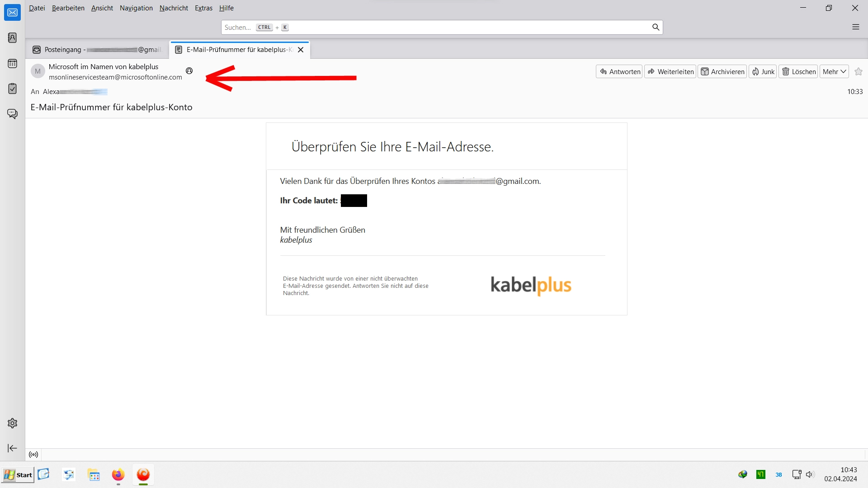
Task: Delete message with Löschen
Action: [798, 71]
